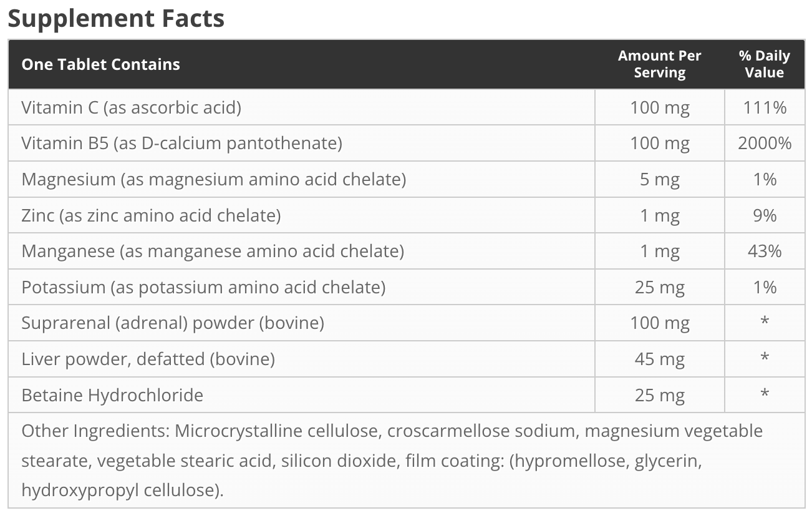Select the Magnesium amino acid chelate row
Screen dimensions: 812x518
pos(213,180)
